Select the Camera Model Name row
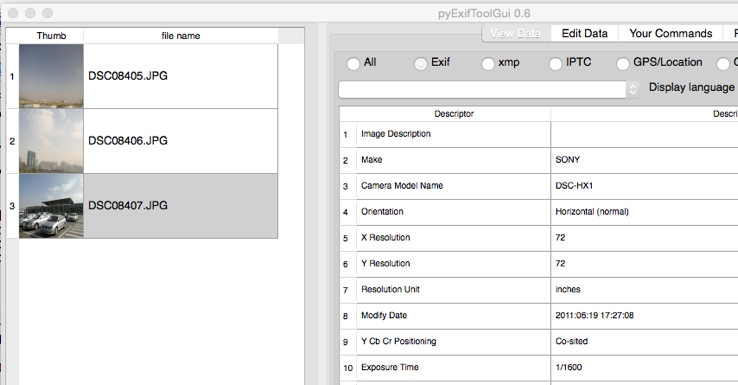Viewport: 738px width, 385px height. (538, 186)
